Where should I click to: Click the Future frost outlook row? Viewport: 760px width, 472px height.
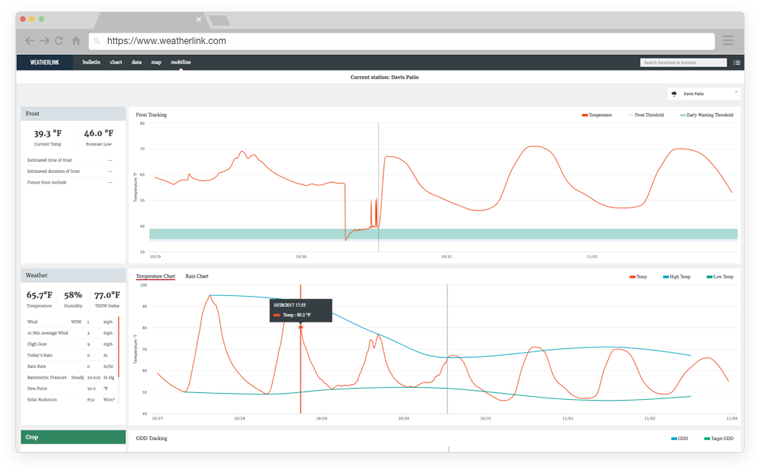[70, 183]
